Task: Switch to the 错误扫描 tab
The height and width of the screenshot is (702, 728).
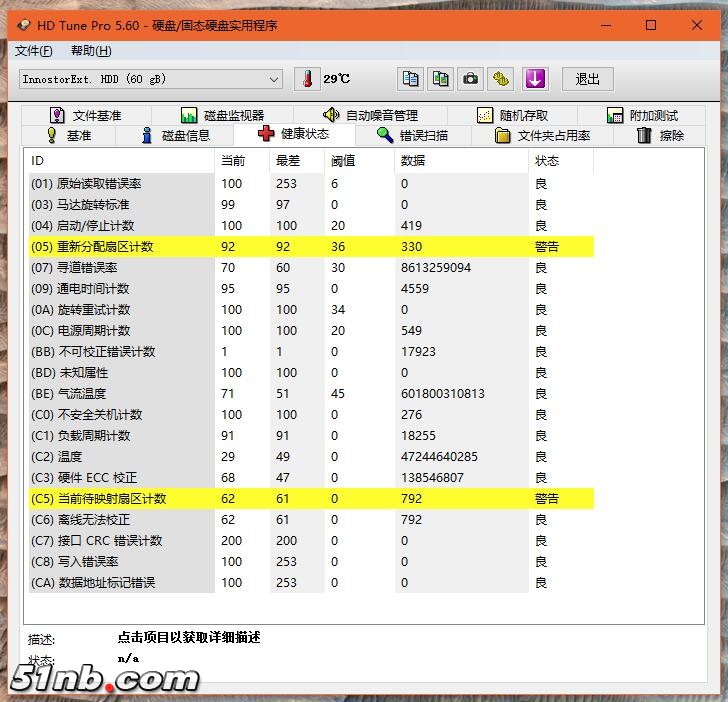Action: tap(413, 136)
